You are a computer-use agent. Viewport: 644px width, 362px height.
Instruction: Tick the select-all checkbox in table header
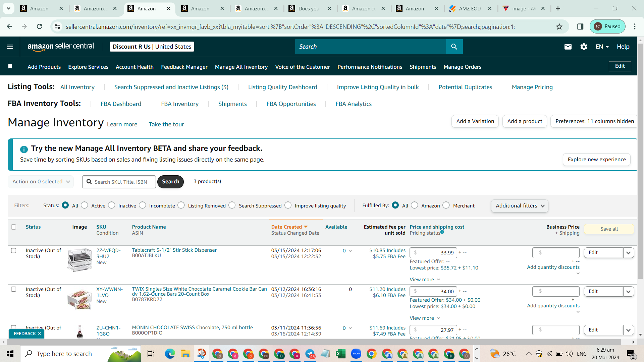coord(14,227)
